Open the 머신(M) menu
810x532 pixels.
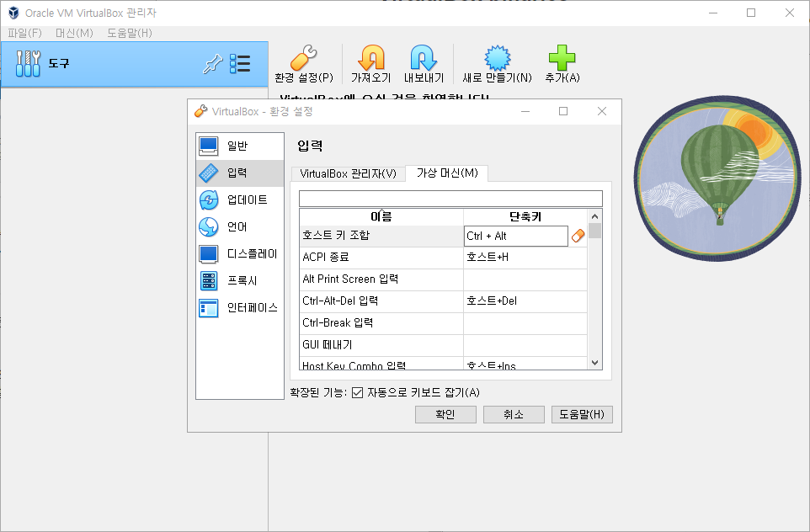coord(74,33)
